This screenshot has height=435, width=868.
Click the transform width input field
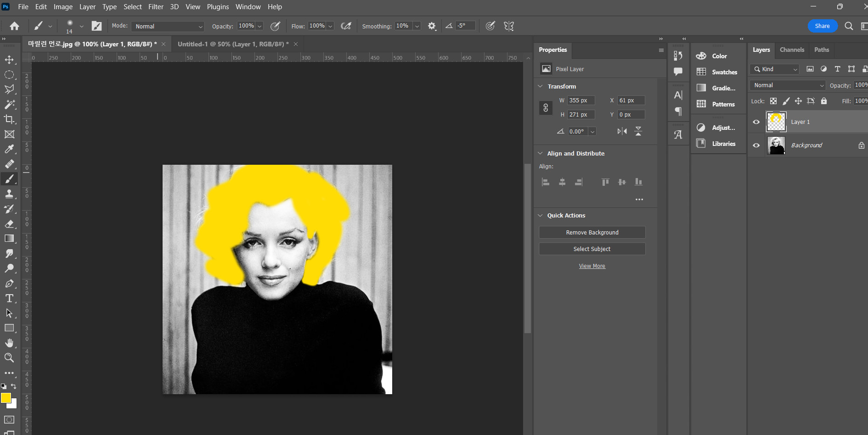point(581,100)
